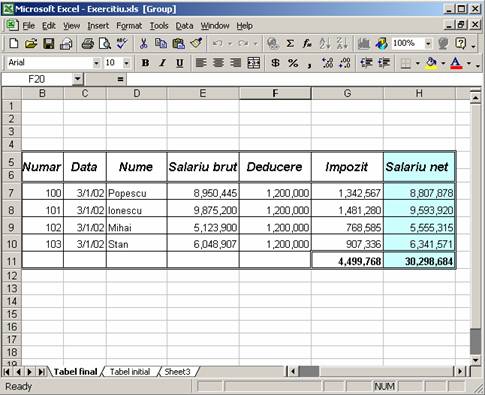Launch the Chart Wizard icon
485x395 pixels.
click(364, 44)
